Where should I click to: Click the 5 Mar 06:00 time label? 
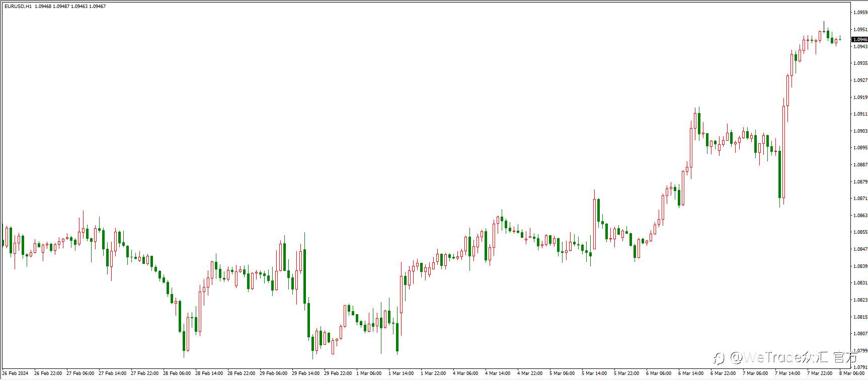click(x=562, y=373)
